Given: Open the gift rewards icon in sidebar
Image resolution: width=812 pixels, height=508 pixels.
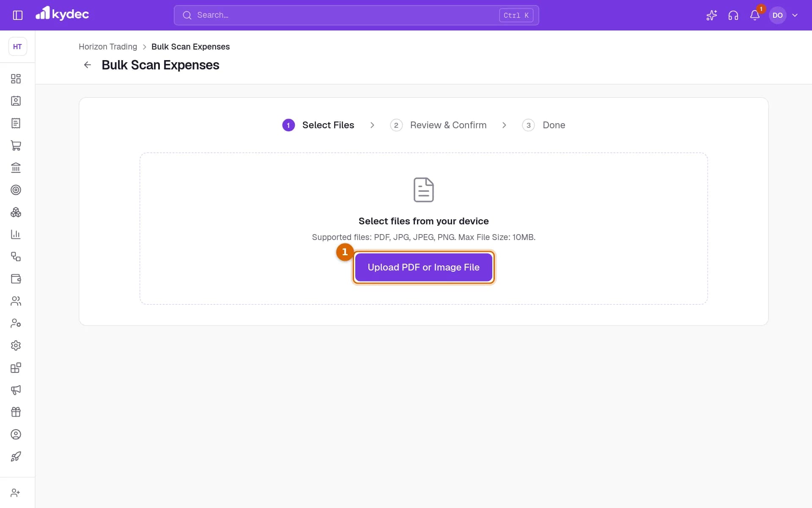Looking at the screenshot, I should tap(16, 412).
